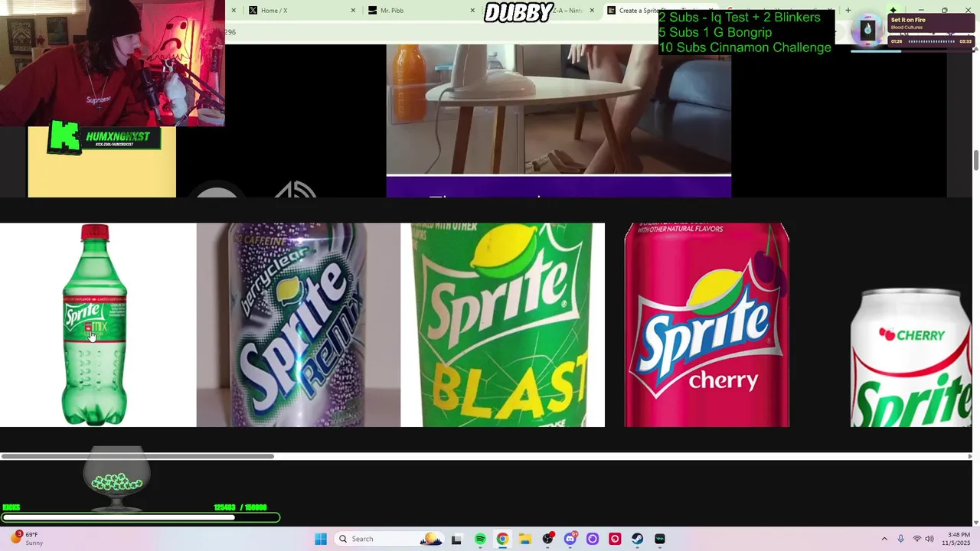Screen dimensions: 980x551
Task: Select the red Sprite Cherry can image
Action: click(x=707, y=324)
